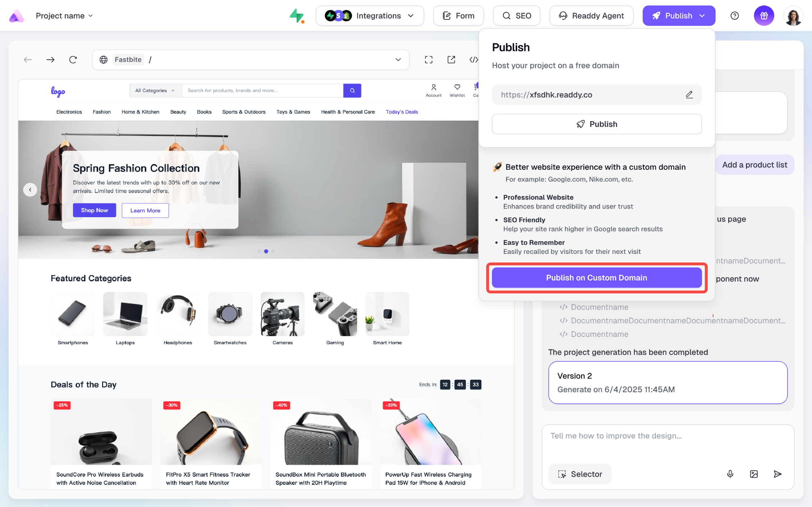Reload the preview page
The image size is (812, 507).
pos(73,60)
